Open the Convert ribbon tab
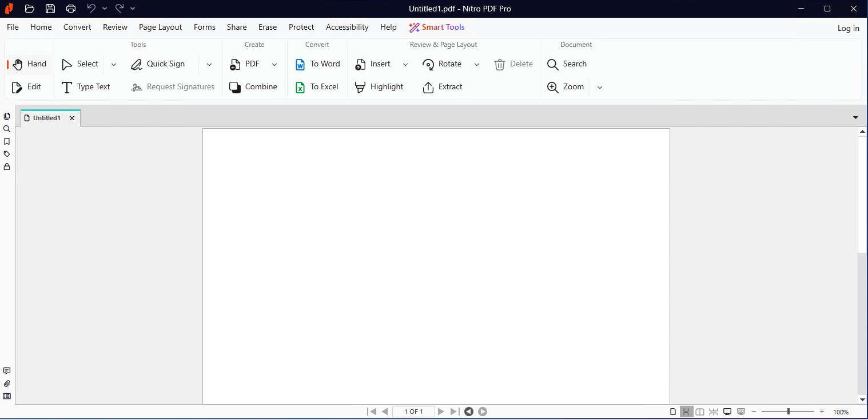The height and width of the screenshot is (419, 868). click(77, 27)
